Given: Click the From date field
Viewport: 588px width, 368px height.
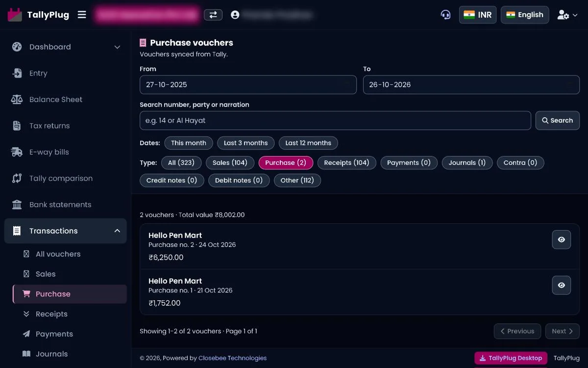Looking at the screenshot, I should click(248, 84).
